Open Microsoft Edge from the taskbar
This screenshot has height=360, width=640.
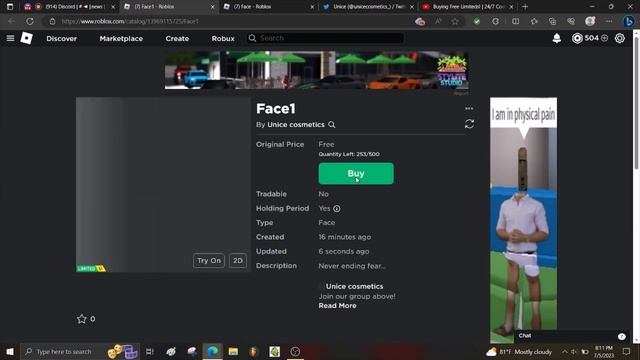(x=212, y=351)
